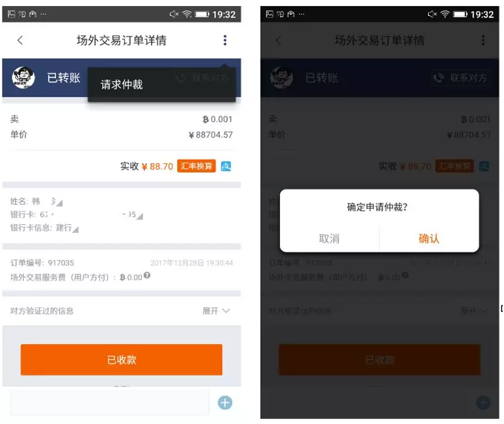Tap mute speaker icon in right status bar
Screen dimensions: 504x424
point(432,14)
